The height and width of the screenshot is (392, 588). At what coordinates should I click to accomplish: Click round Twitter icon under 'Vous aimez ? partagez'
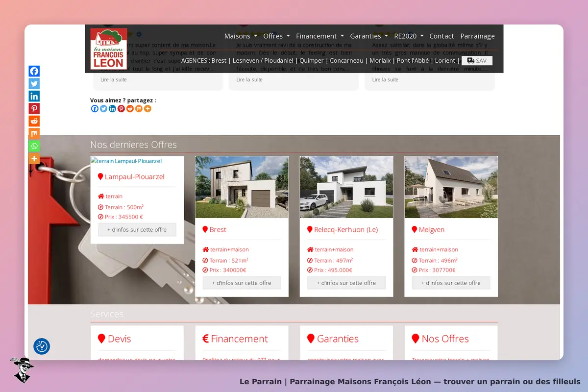[x=104, y=109]
